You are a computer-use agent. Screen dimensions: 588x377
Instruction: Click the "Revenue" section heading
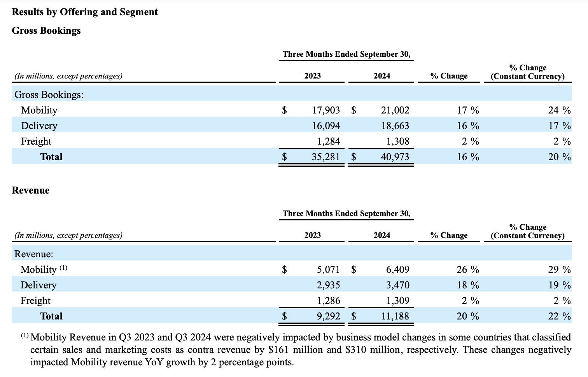pos(31,190)
